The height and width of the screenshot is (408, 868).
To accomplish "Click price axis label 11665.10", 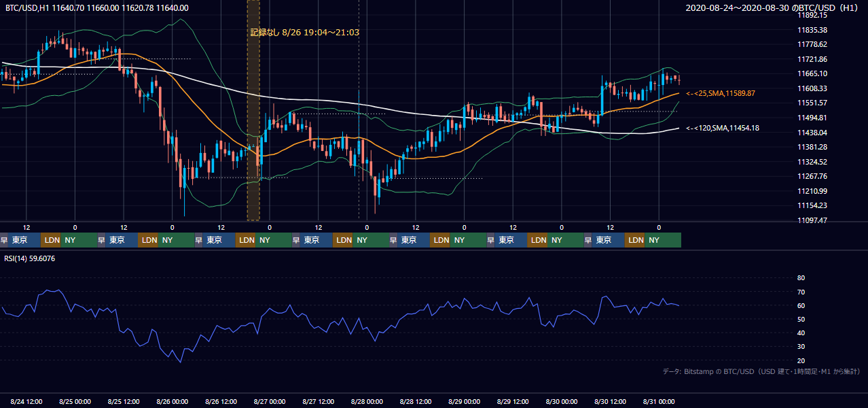I will [x=812, y=73].
